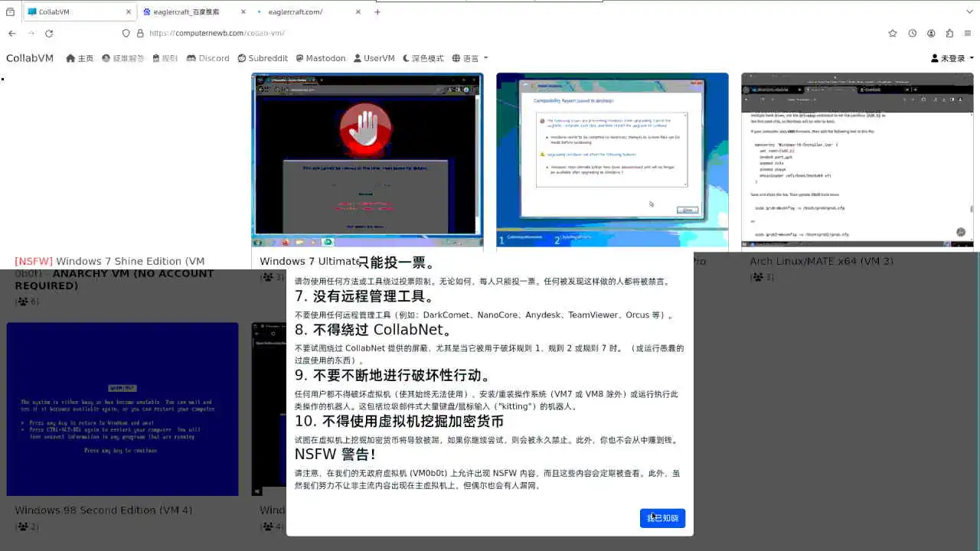This screenshot has height=551, width=980.
Task: Open the 规则 rules link
Action: coord(165,58)
